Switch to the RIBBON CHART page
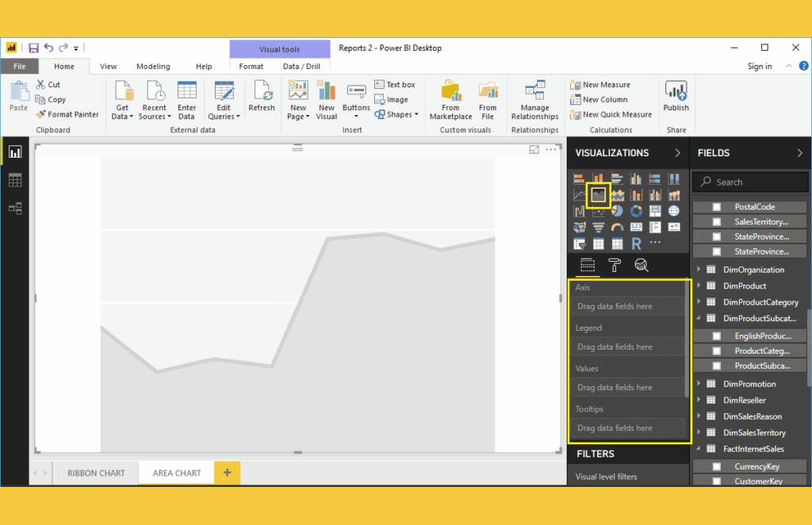Viewport: 812px width, 525px height. coord(96,473)
